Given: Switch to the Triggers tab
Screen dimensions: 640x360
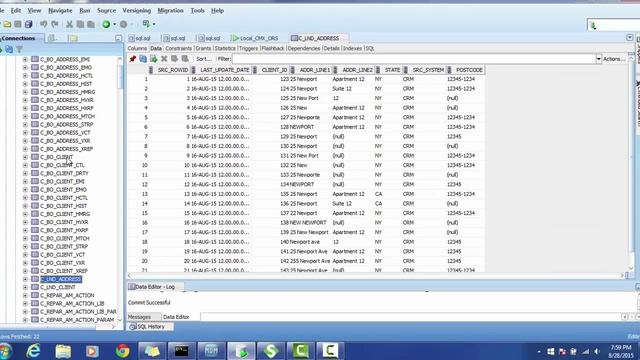Looking at the screenshot, I should [x=249, y=48].
